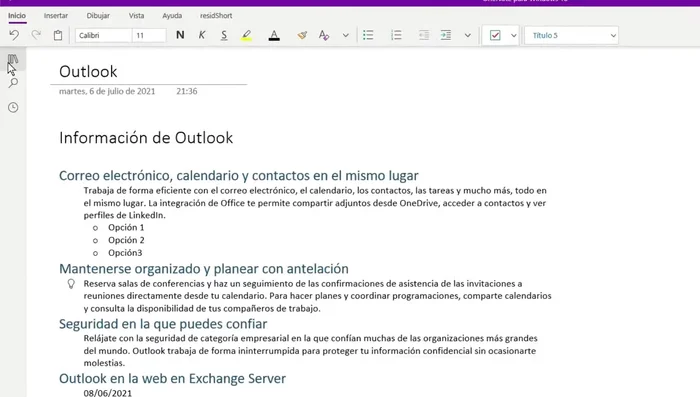Image resolution: width=700 pixels, height=397 pixels.
Task: Click heading Outlook en la web en Exchange Server
Action: pos(172,379)
